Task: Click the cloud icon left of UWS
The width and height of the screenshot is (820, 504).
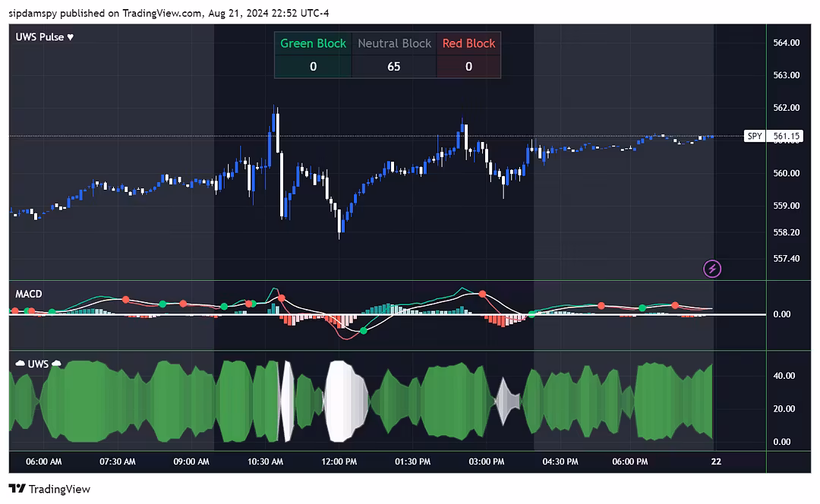Action: (20, 364)
